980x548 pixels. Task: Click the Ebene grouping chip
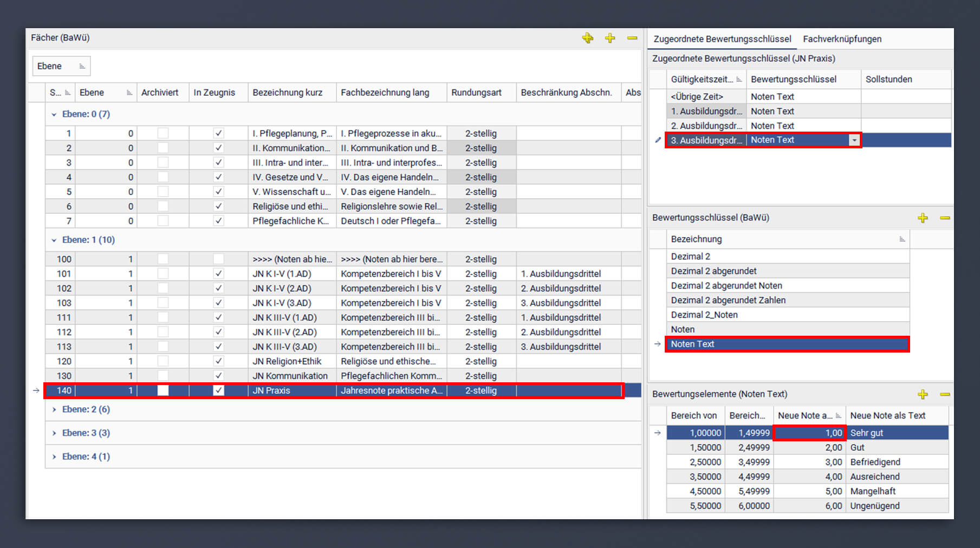click(61, 66)
